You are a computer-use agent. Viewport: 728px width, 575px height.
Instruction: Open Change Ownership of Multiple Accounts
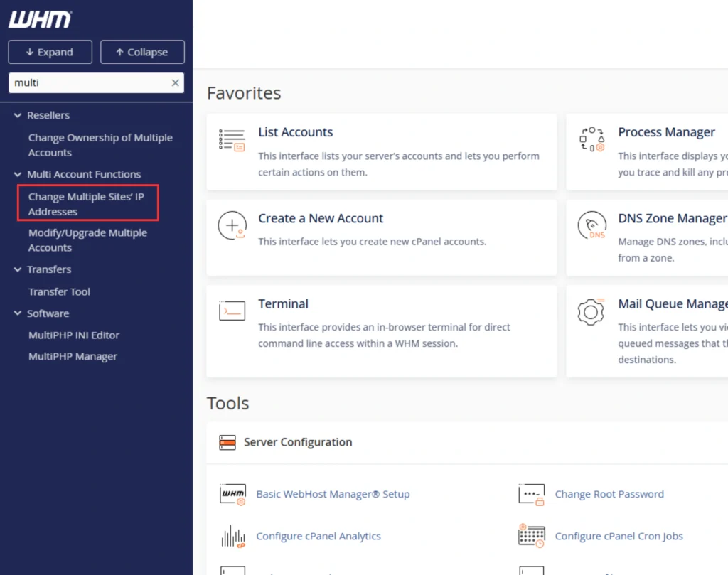[100, 145]
